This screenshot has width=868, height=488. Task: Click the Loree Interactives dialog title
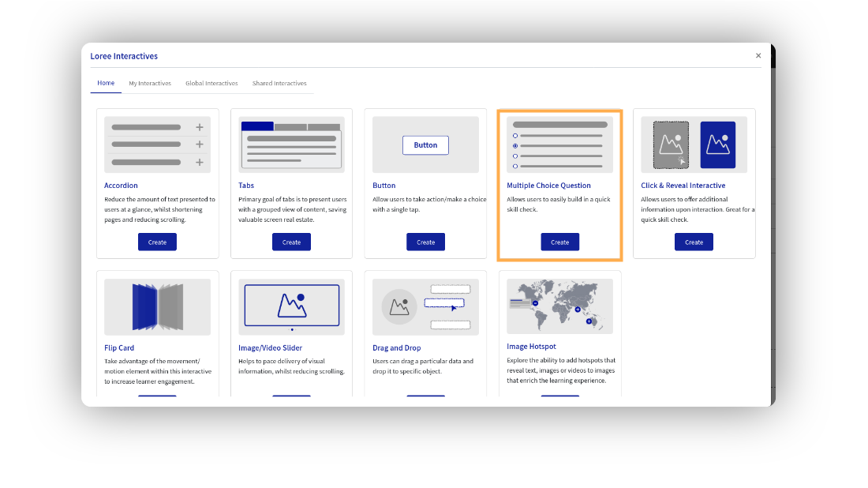[x=124, y=56]
